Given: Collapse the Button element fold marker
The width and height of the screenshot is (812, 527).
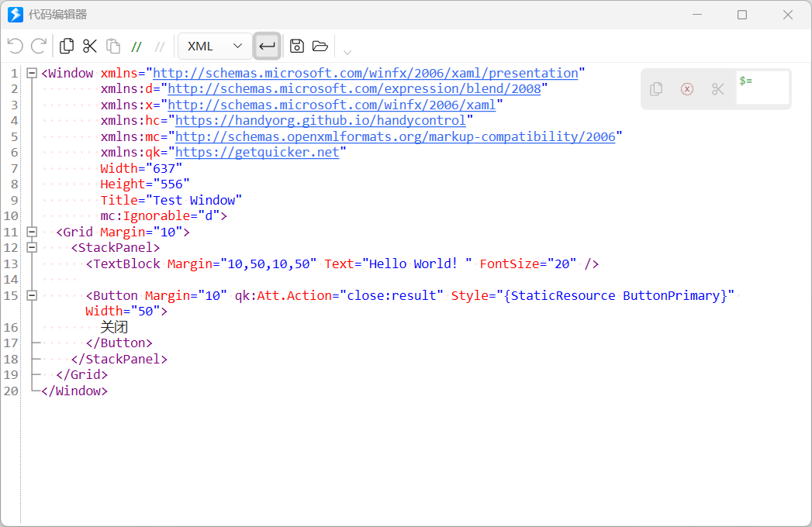Looking at the screenshot, I should 32,295.
